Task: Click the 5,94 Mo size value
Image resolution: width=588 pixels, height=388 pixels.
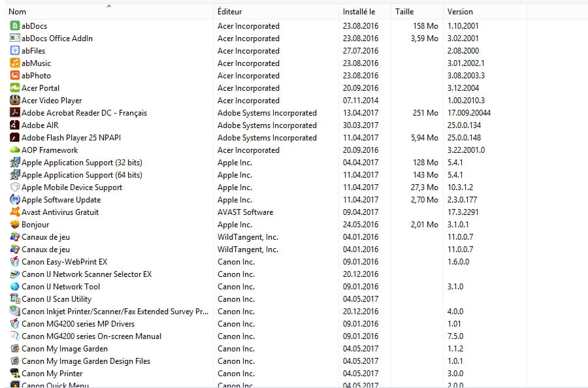Action: click(424, 138)
